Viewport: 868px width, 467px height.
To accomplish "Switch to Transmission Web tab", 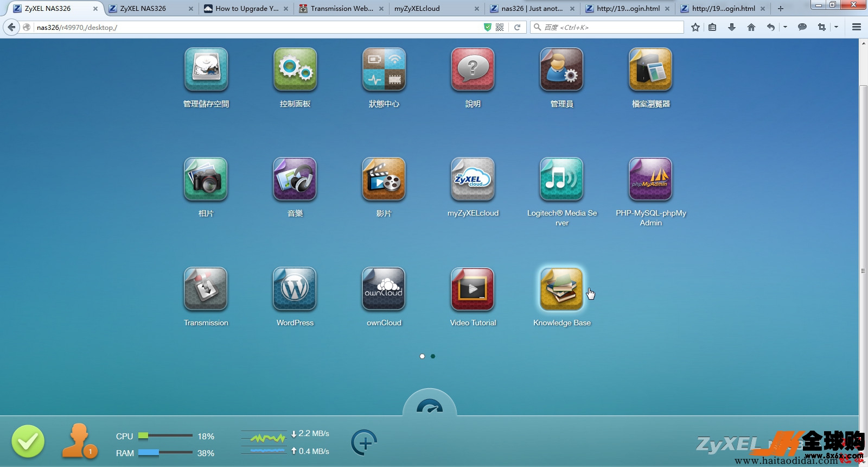I will pyautogui.click(x=341, y=9).
